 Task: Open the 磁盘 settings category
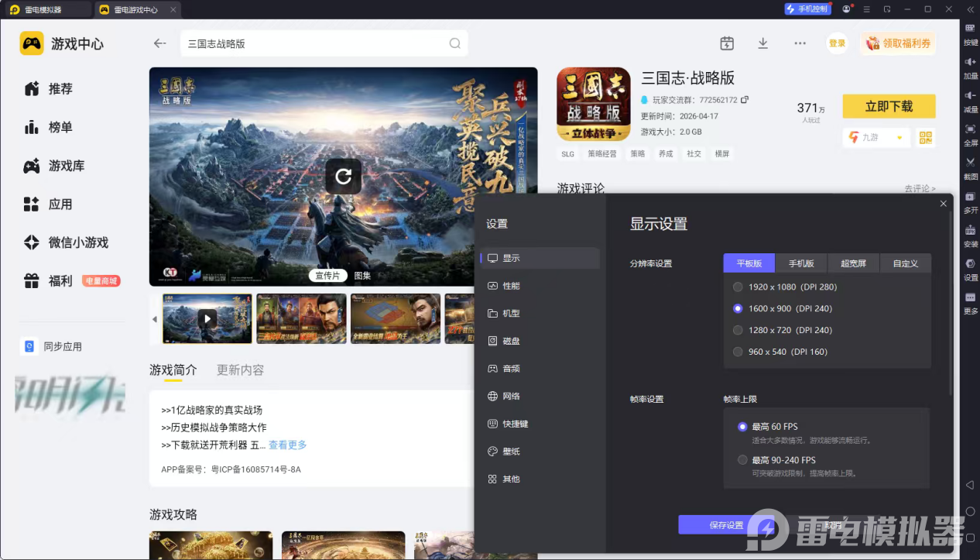[540, 341]
